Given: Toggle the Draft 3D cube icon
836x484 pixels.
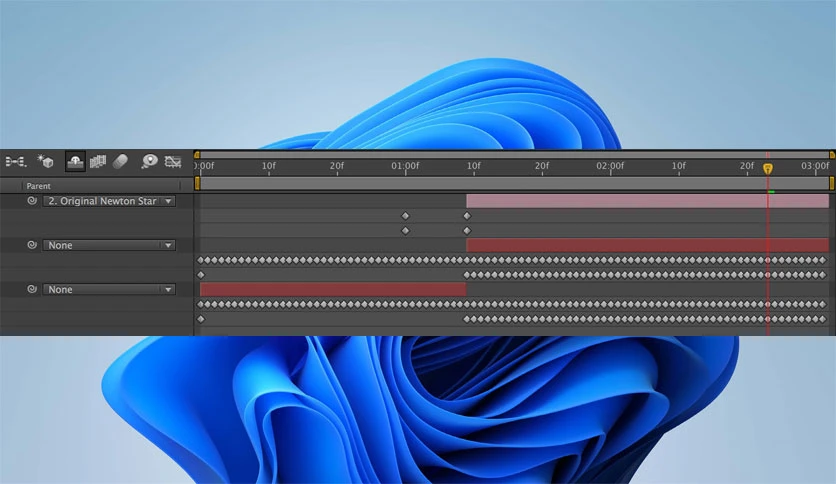Looking at the screenshot, I should (x=45, y=160).
